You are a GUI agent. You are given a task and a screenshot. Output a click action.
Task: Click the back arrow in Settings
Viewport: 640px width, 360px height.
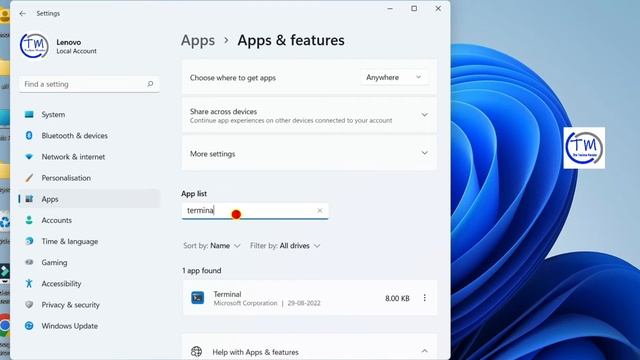(x=22, y=13)
